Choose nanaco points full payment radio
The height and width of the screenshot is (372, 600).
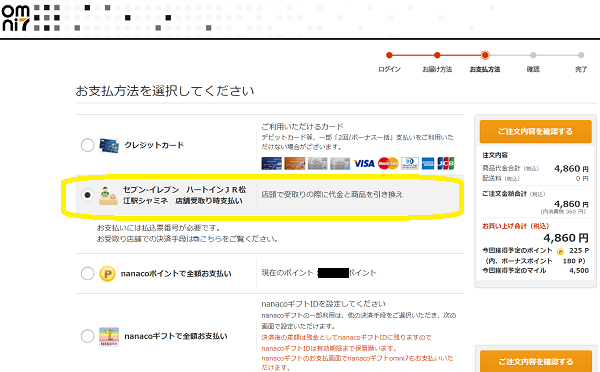(88, 273)
